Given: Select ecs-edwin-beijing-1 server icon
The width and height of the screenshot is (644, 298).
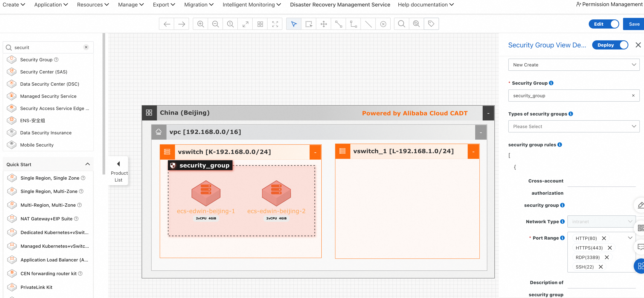Looking at the screenshot, I should tap(206, 193).
